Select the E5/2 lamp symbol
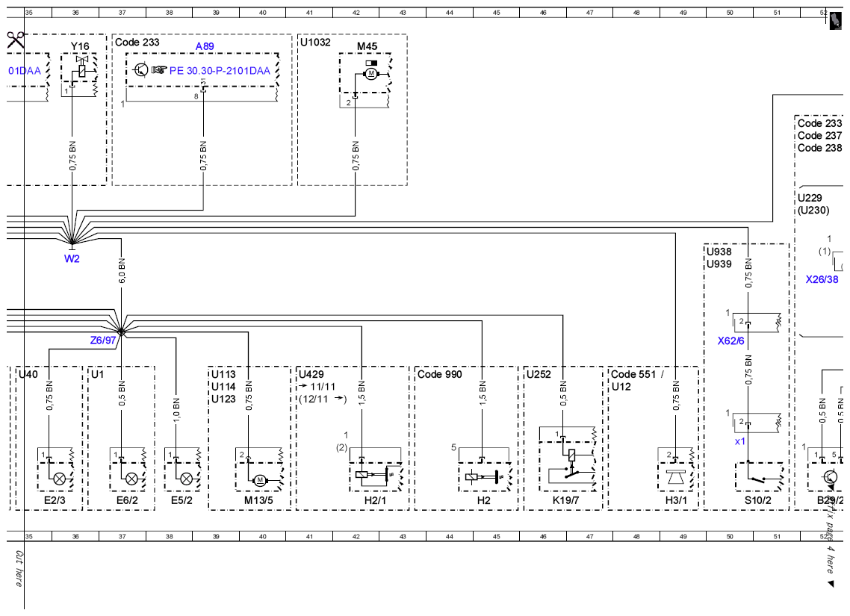 (x=187, y=479)
